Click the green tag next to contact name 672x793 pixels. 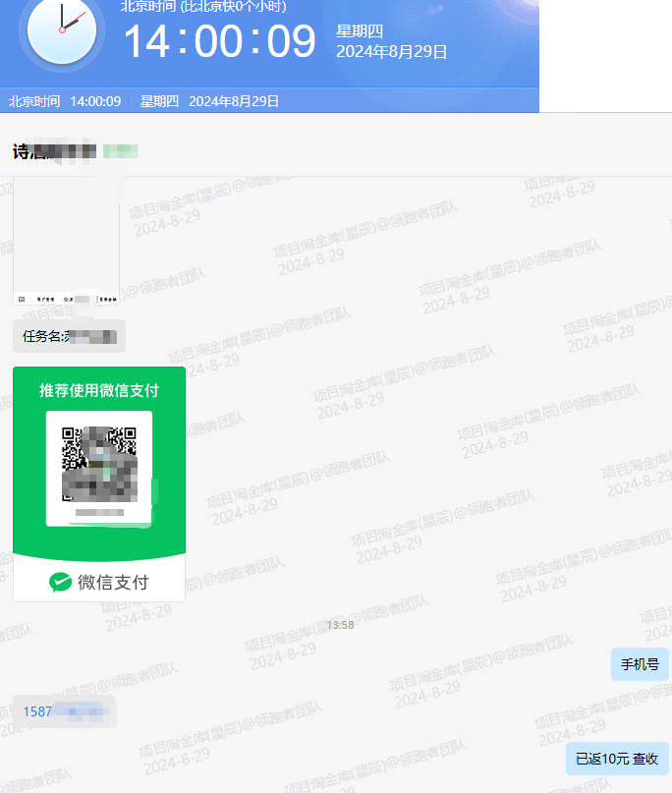pos(120,151)
